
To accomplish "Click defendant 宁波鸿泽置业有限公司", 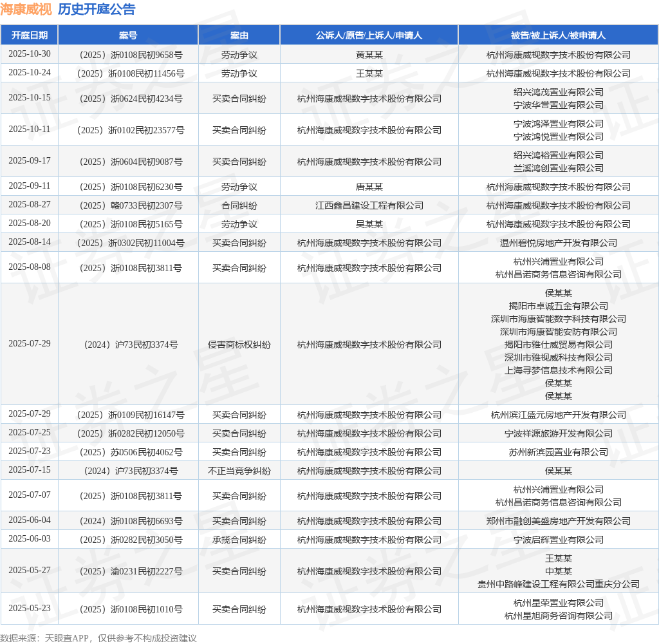I will [x=558, y=124].
